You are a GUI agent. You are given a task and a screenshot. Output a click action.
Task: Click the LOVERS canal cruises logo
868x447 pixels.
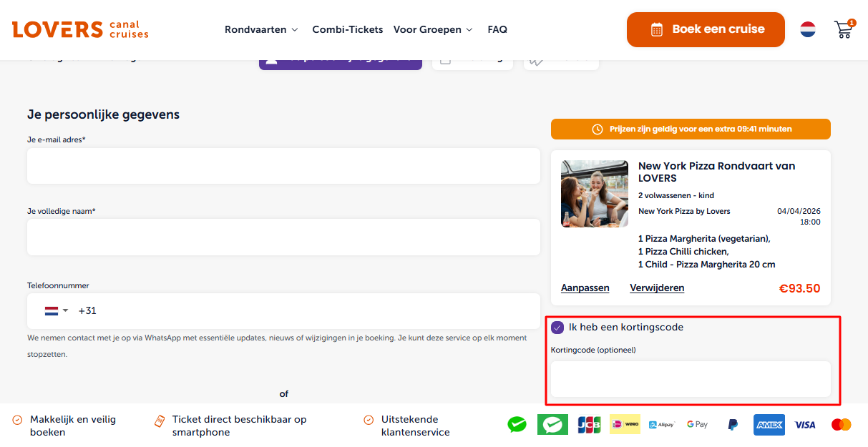(80, 29)
